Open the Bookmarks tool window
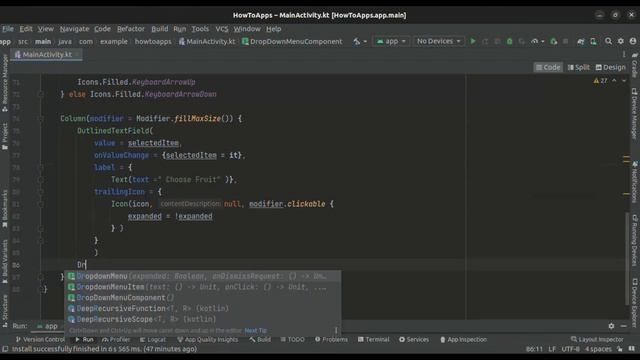Viewport: 640px width, 360px height. click(5, 209)
